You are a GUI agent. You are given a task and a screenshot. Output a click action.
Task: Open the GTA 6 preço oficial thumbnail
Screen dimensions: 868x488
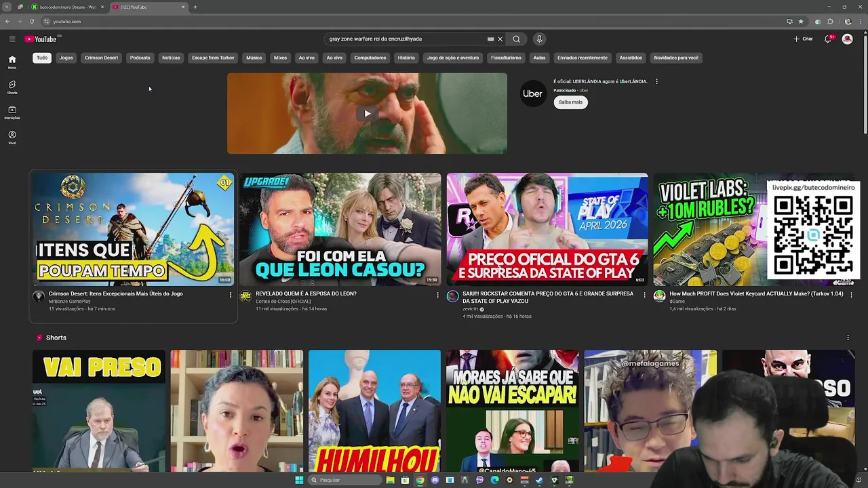click(x=547, y=229)
